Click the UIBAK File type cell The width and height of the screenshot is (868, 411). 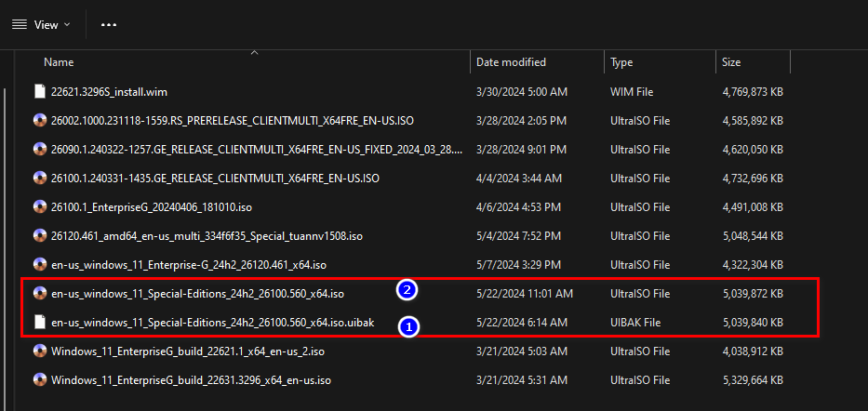[x=634, y=323]
